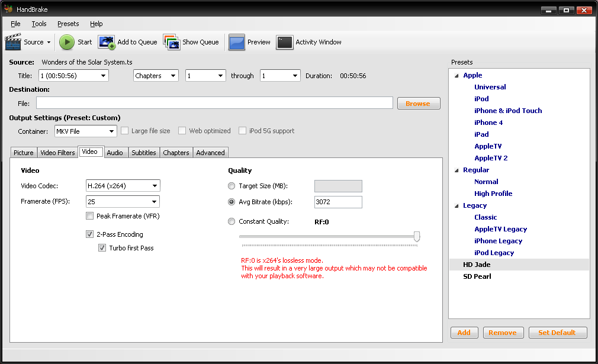598x364 pixels.
Task: Select the High Profile preset
Action: (x=493, y=193)
